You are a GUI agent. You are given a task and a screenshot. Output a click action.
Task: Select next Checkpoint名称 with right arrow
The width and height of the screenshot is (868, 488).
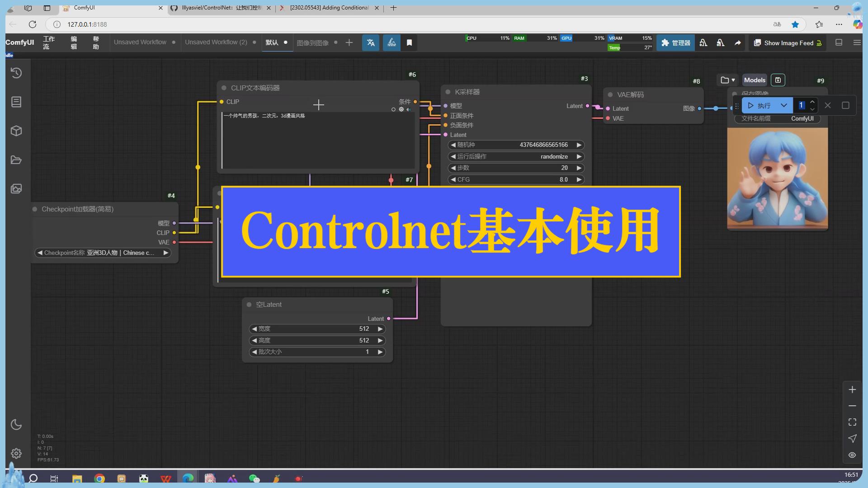click(x=166, y=253)
